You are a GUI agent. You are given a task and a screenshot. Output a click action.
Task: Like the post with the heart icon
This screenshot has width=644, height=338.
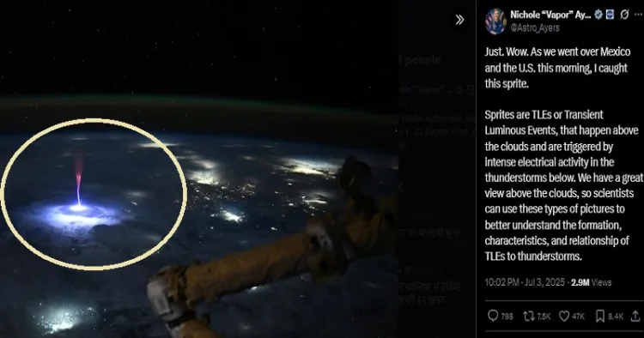click(x=564, y=316)
